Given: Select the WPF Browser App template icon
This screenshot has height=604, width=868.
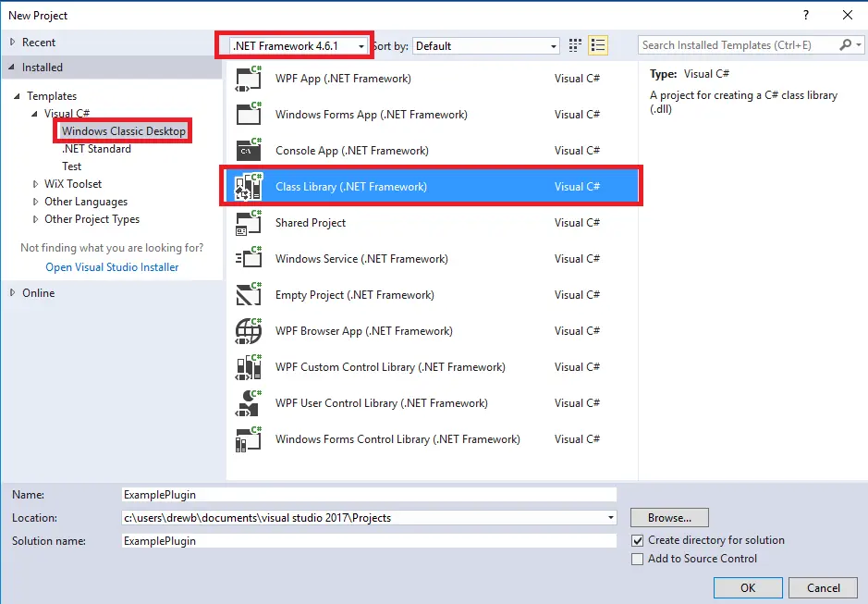Looking at the screenshot, I should [x=248, y=331].
